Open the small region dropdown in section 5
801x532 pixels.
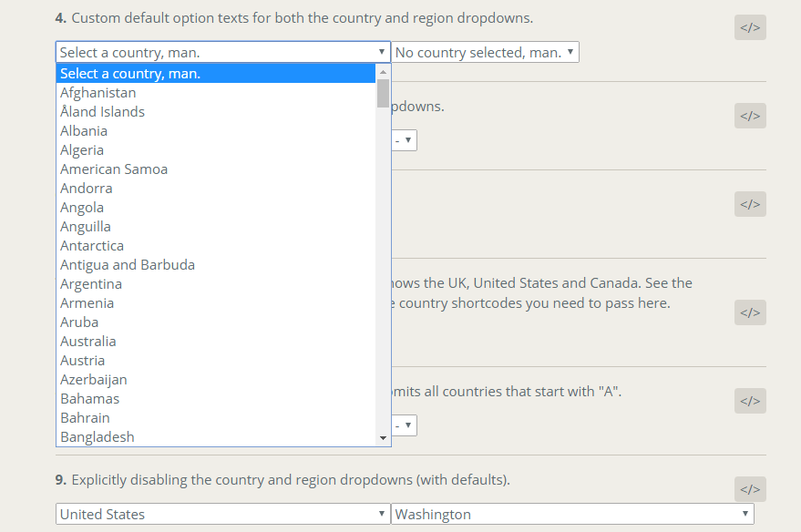pyautogui.click(x=404, y=139)
